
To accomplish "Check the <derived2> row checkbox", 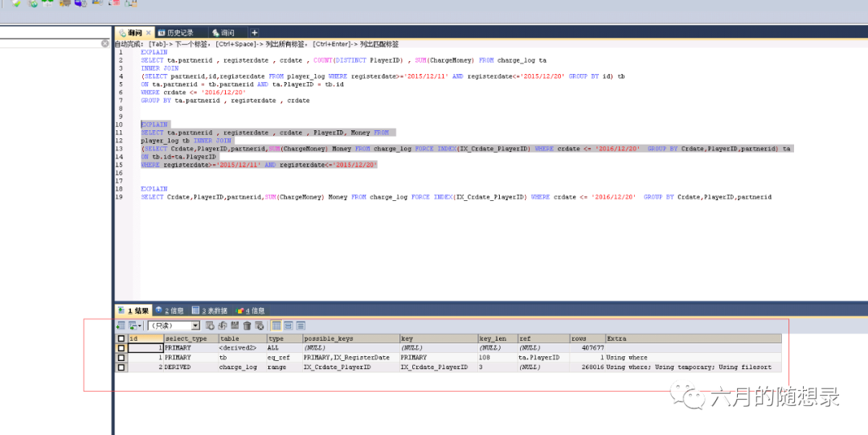I will [x=121, y=348].
